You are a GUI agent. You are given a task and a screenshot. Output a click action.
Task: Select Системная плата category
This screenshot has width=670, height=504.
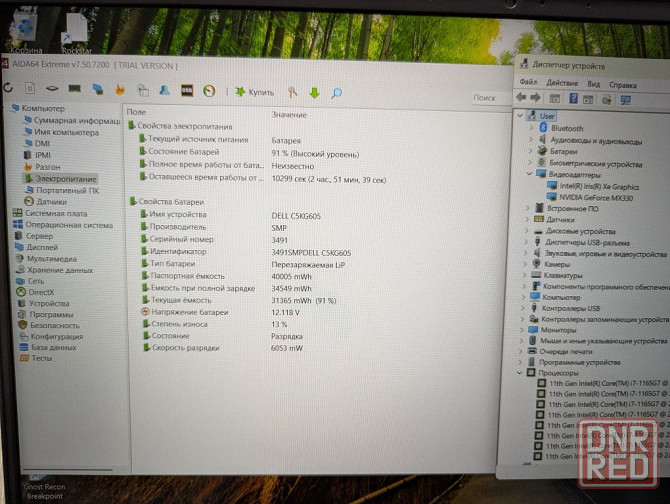50,213
